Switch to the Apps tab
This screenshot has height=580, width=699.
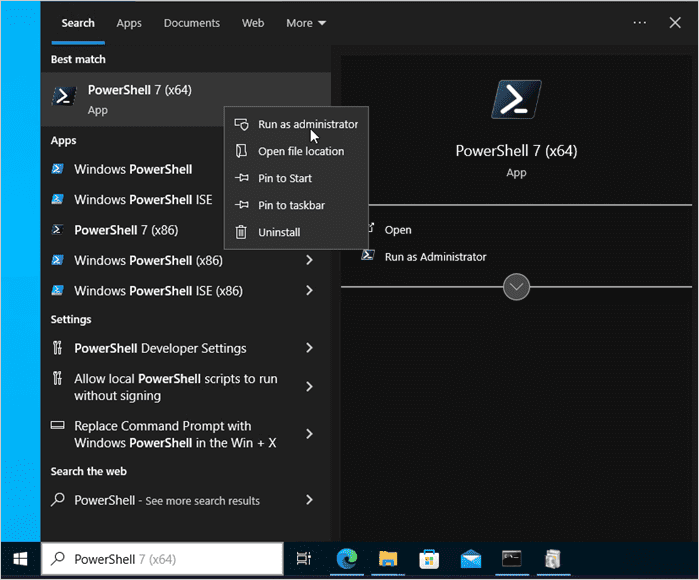pos(129,23)
